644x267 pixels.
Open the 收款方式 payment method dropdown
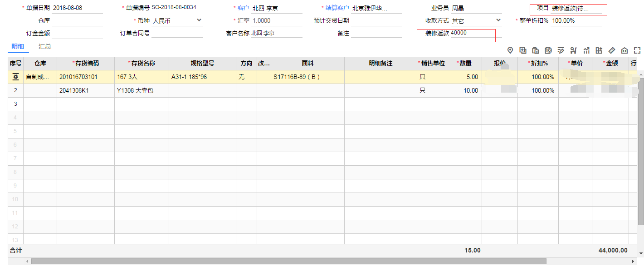pyautogui.click(x=498, y=20)
